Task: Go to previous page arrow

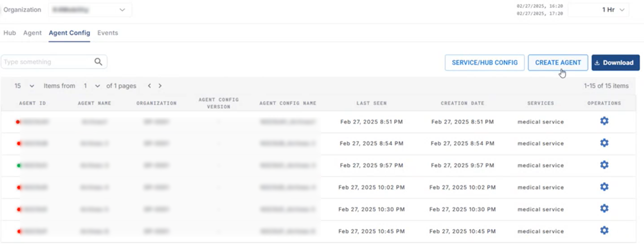Action: (149, 86)
